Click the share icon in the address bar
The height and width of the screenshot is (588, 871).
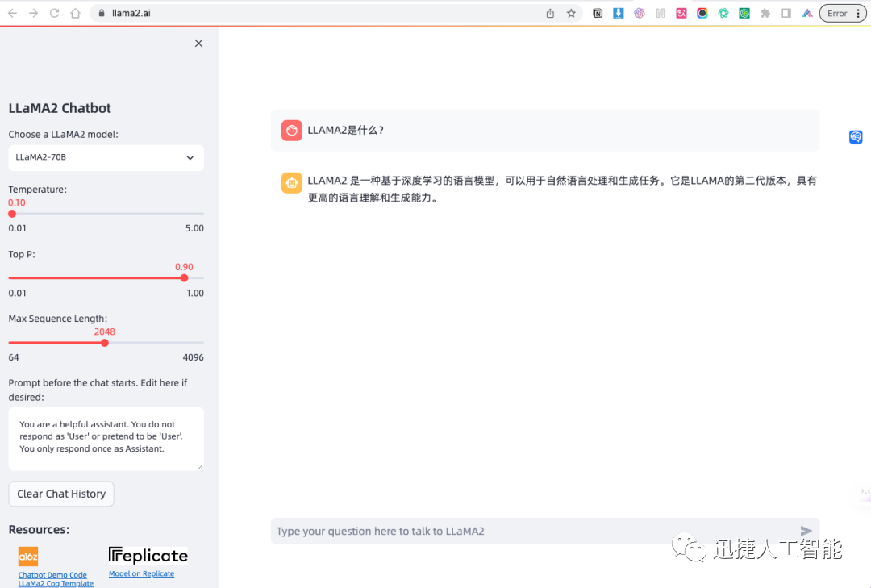coord(550,13)
